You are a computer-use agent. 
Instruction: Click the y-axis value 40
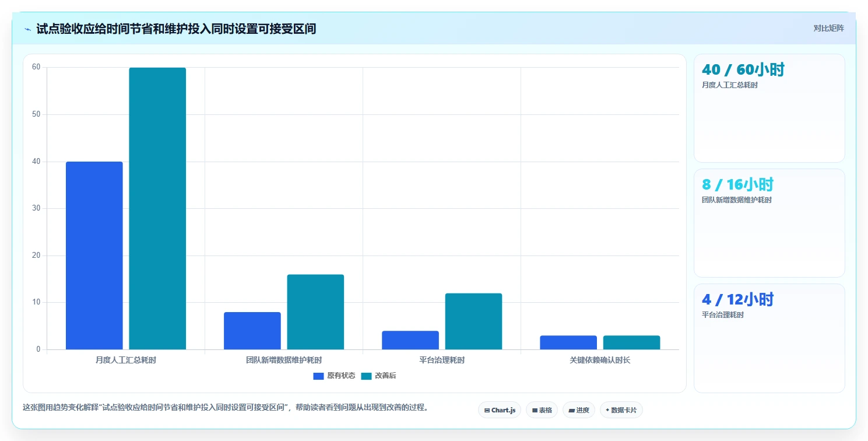[36, 162]
